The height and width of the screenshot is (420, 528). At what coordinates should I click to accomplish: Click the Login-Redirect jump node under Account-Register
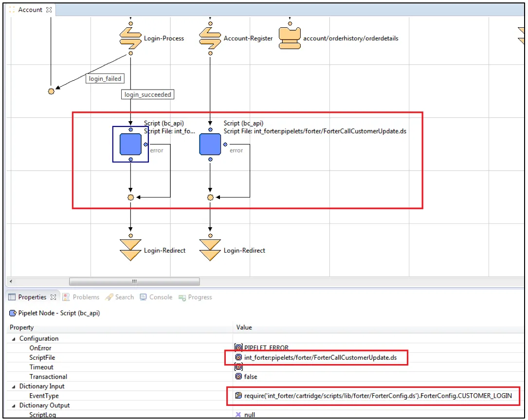[210, 250]
